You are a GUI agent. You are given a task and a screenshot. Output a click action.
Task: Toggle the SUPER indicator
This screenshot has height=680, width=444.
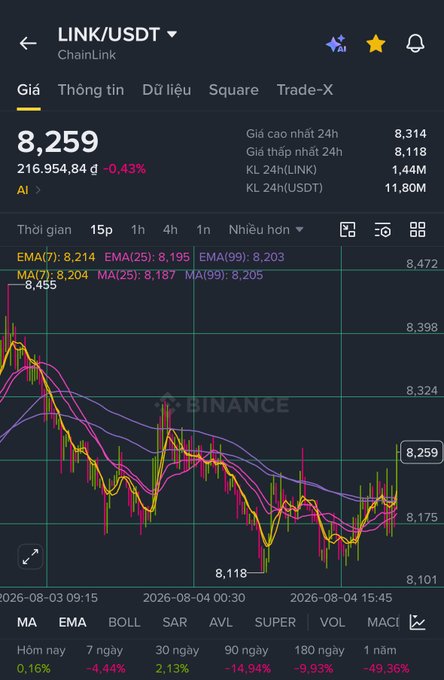coord(275,622)
